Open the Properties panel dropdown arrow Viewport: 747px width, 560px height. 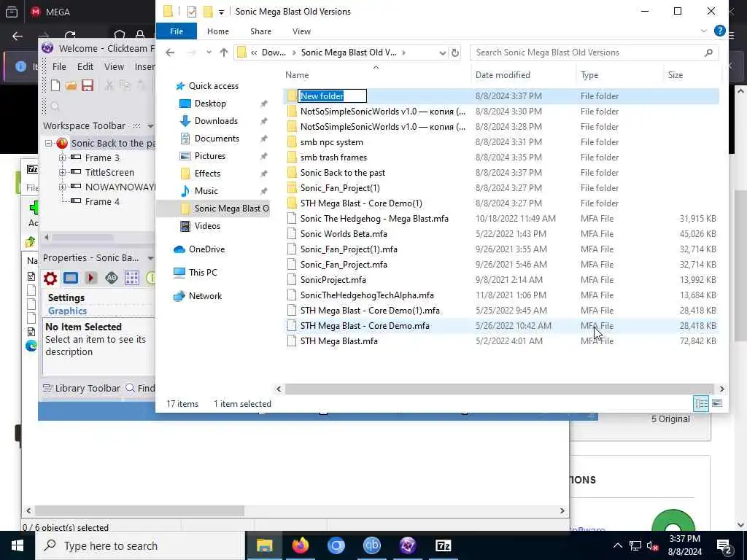tap(150, 258)
